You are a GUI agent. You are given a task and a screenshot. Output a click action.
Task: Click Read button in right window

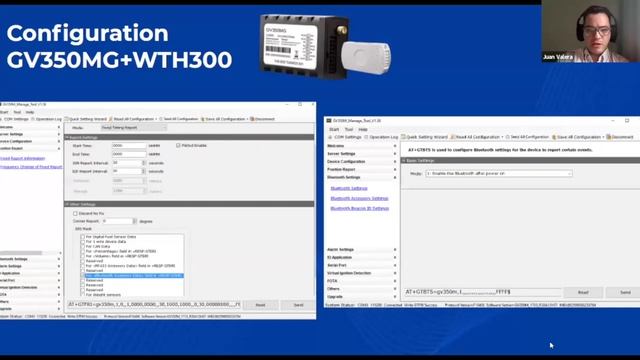[x=583, y=292]
